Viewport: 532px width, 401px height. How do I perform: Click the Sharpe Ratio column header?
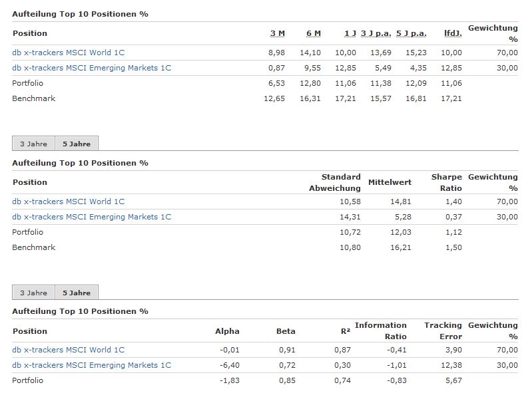[446, 183]
